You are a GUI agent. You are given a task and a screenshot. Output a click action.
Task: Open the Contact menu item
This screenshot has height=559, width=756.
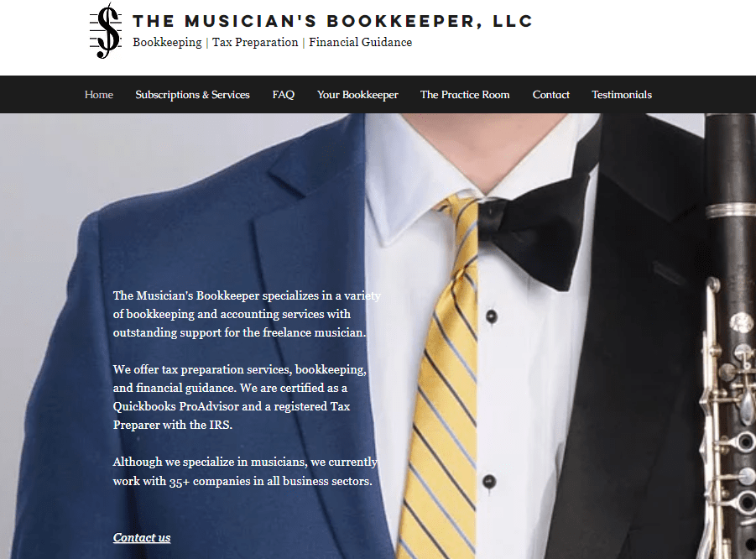point(550,95)
